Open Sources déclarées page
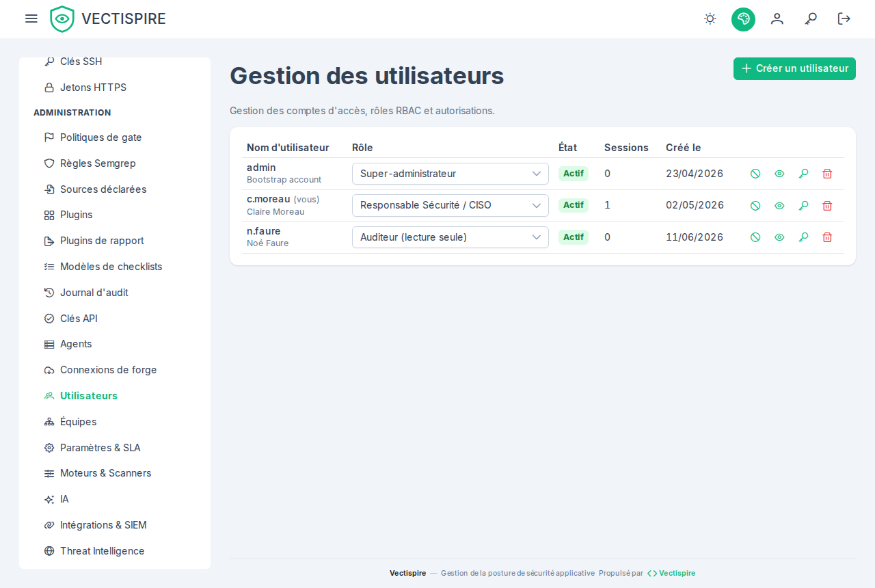The height and width of the screenshot is (588, 875). point(115,189)
